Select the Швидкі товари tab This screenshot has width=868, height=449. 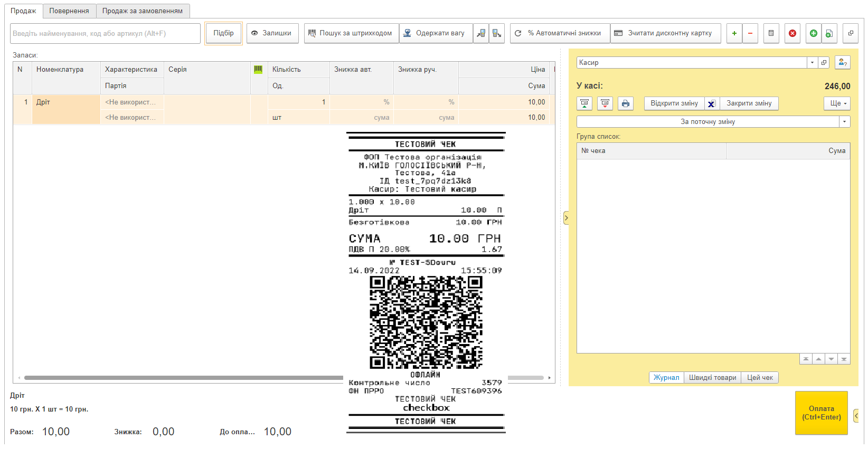(x=712, y=377)
